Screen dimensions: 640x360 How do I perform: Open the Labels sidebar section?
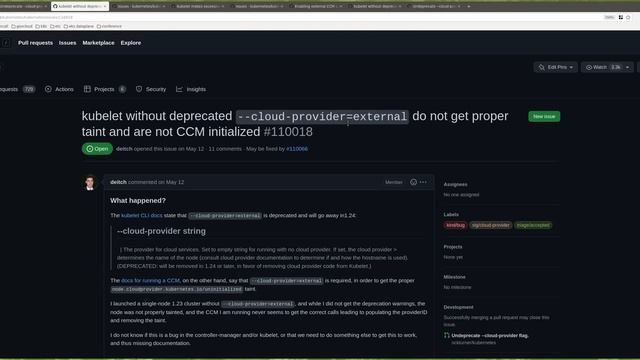[x=451, y=214]
